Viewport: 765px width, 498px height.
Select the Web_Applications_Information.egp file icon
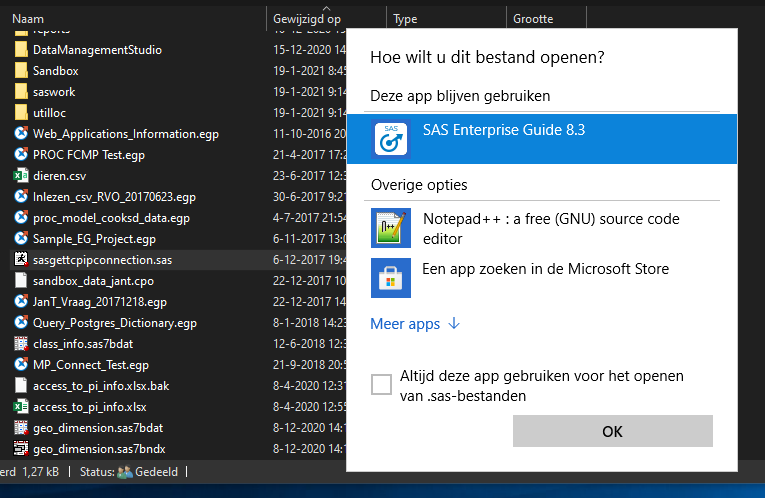point(20,134)
